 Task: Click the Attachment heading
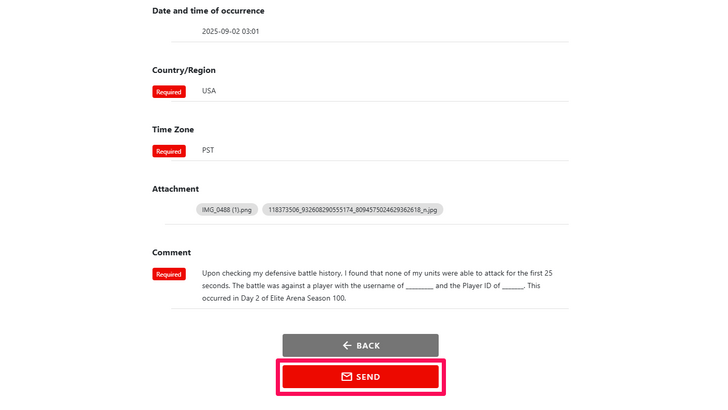(175, 188)
